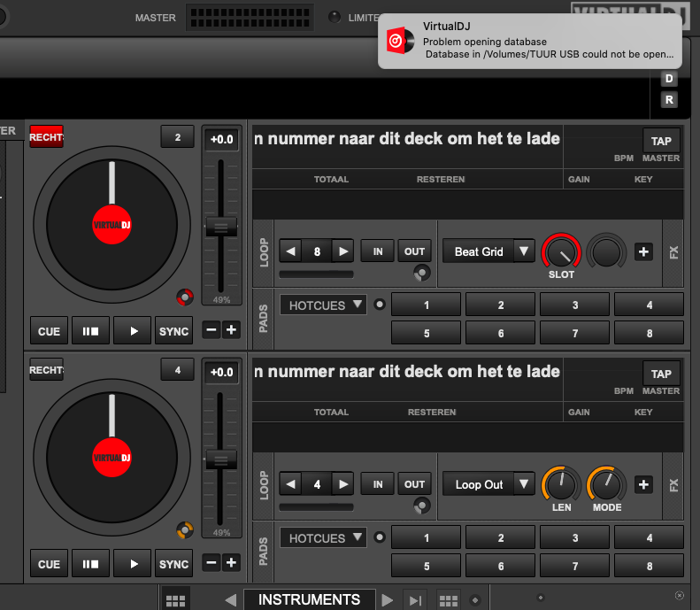Screen dimensions: 700x610
Task: Tap the TAP BPM button on deck 4
Action: 661,374
